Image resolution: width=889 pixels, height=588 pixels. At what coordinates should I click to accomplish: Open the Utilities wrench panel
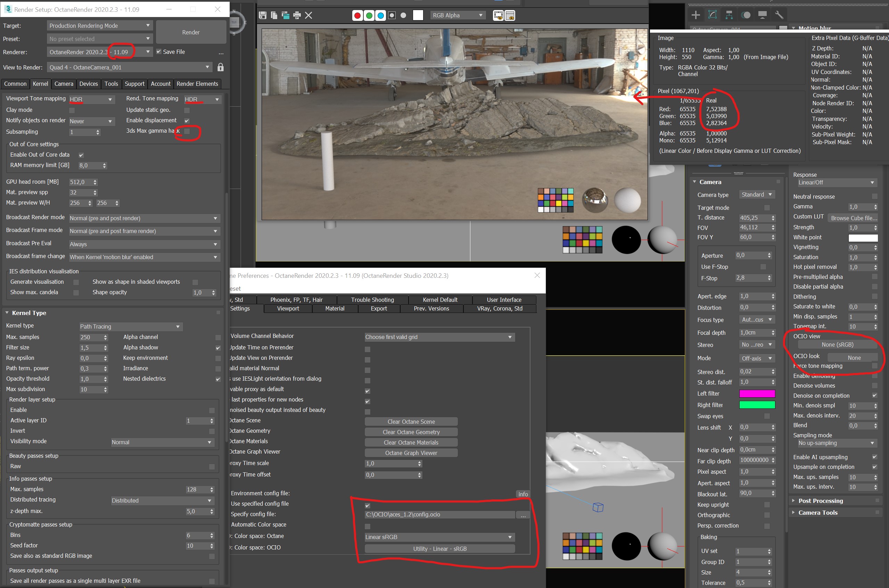(x=779, y=15)
